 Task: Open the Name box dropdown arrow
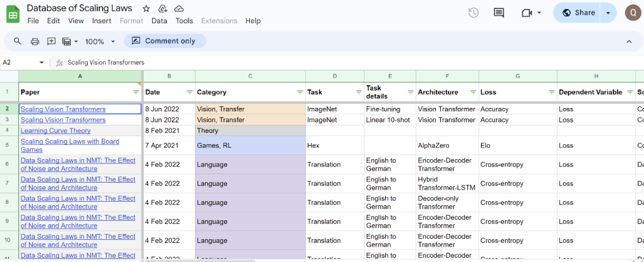pyautogui.click(x=42, y=62)
